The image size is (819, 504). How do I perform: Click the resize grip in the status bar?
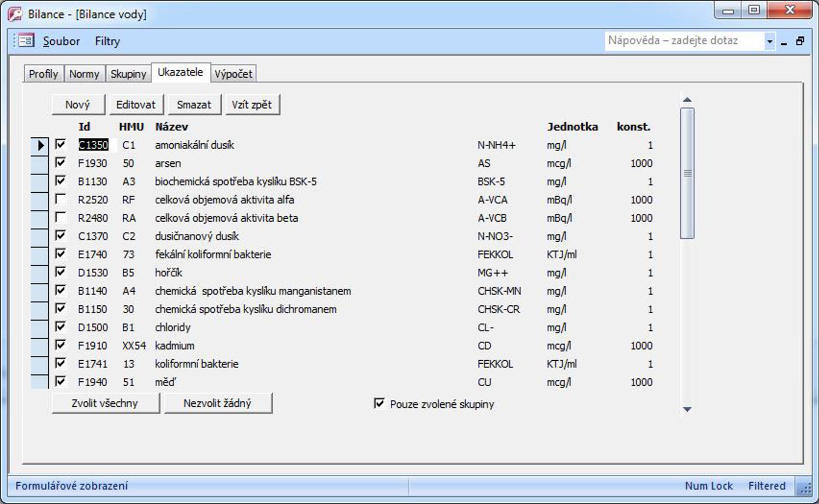pyautogui.click(x=805, y=488)
